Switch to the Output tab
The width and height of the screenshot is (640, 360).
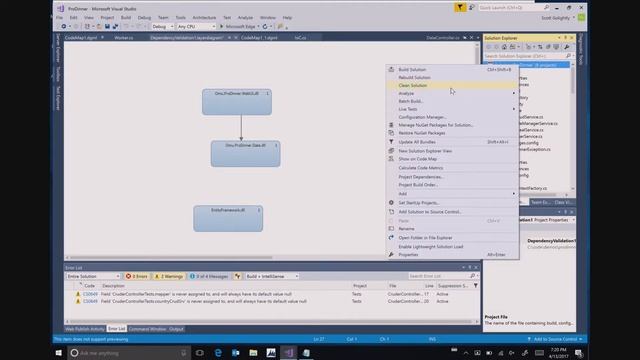[x=176, y=329]
